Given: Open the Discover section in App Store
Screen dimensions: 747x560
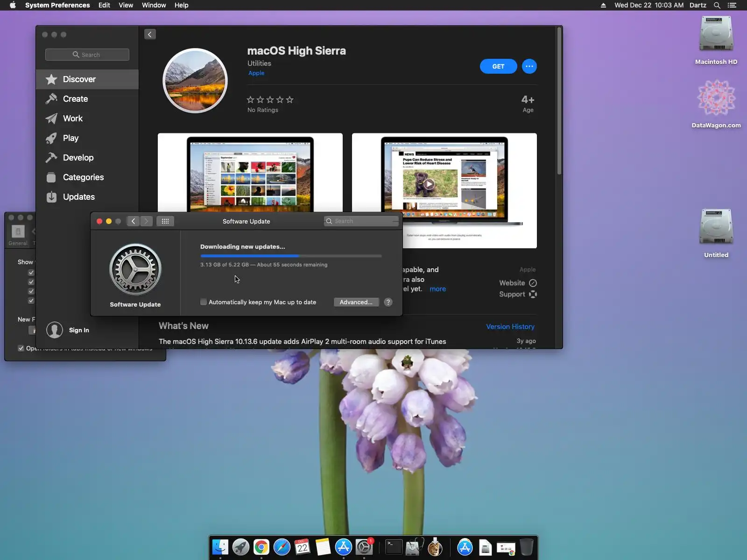Looking at the screenshot, I should [87, 79].
